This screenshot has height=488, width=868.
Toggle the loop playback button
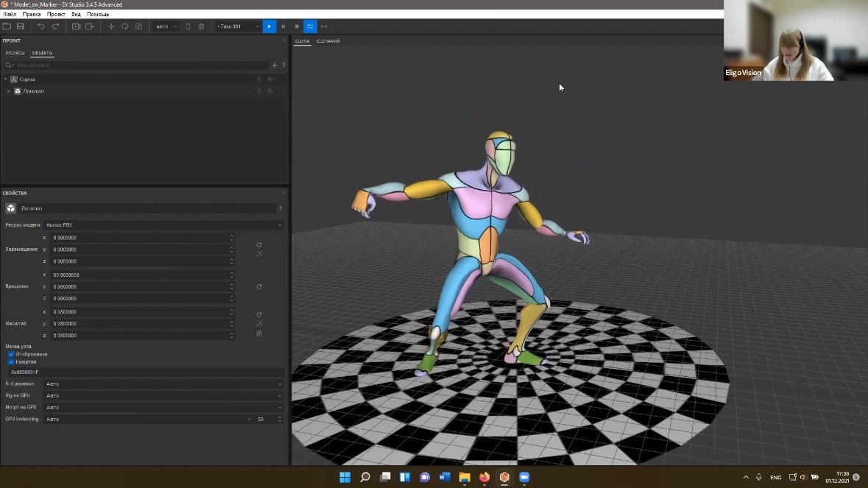[310, 26]
